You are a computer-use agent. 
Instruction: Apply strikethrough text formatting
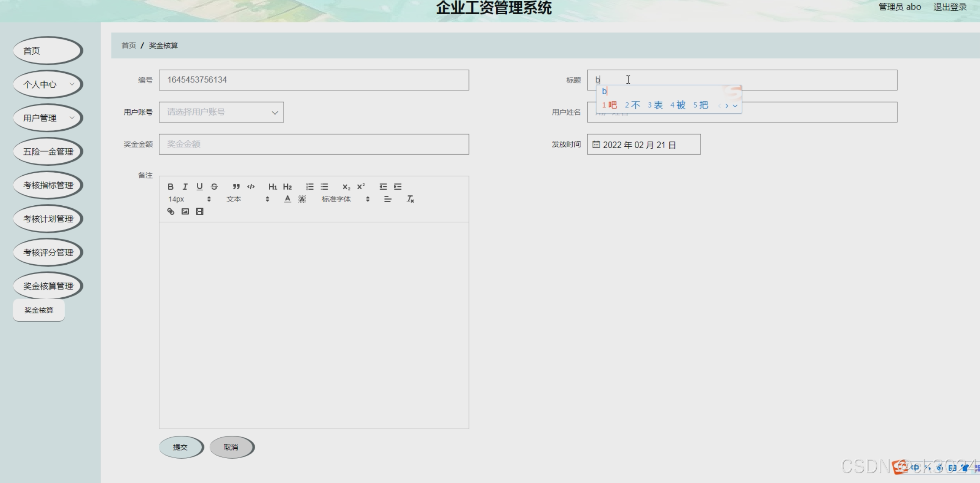tap(214, 186)
